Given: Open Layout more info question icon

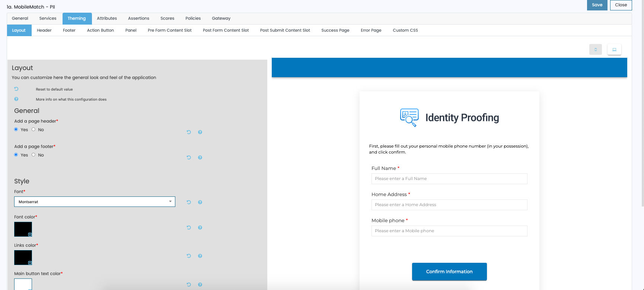Looking at the screenshot, I should (16, 99).
